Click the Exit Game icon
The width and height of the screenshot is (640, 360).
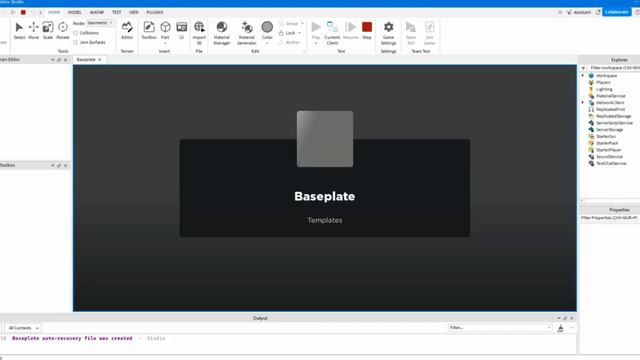point(429,27)
